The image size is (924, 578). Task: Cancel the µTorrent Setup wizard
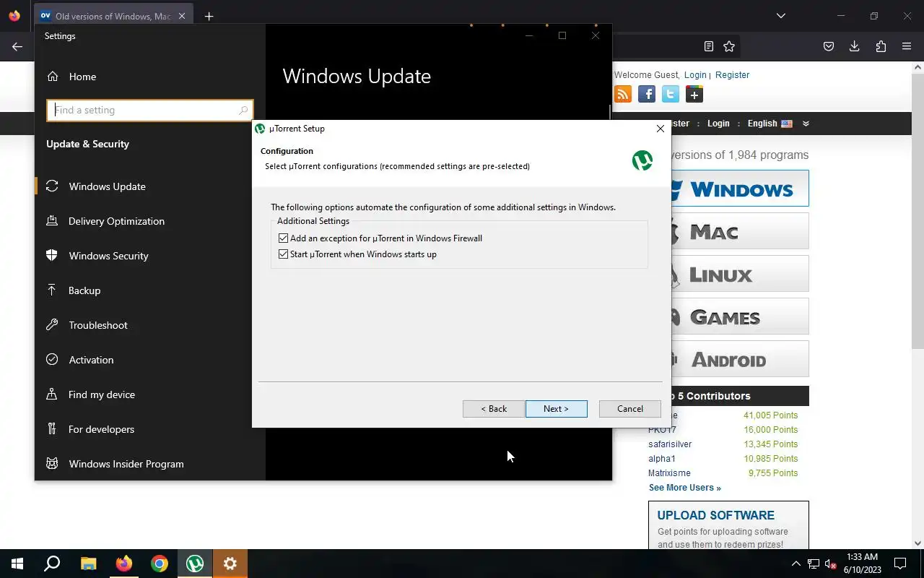click(x=629, y=409)
